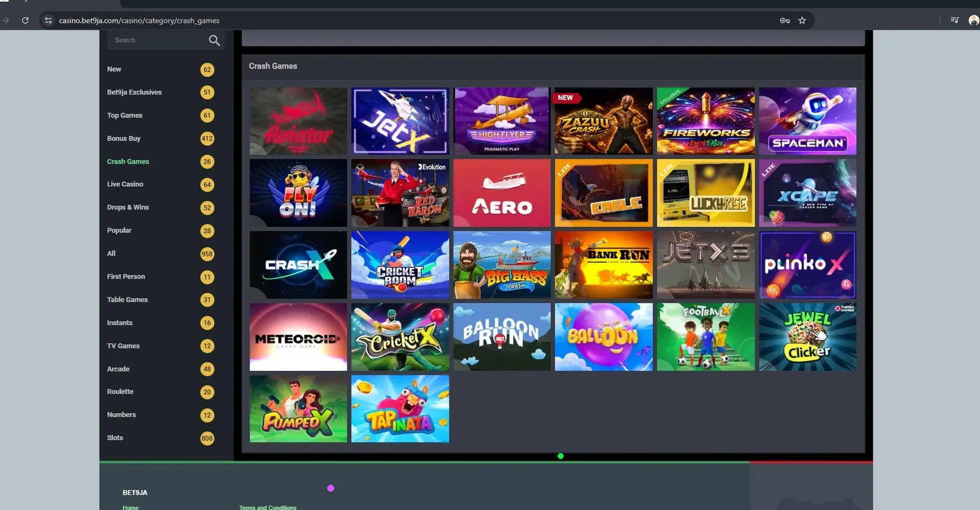980x510 pixels.
Task: Select the Spaceman game thumbnail
Action: pyautogui.click(x=808, y=121)
